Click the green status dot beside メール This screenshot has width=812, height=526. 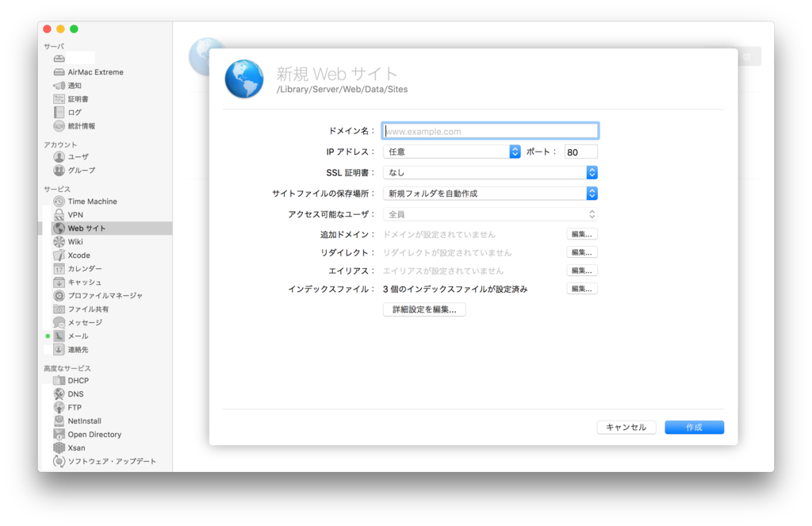[48, 336]
